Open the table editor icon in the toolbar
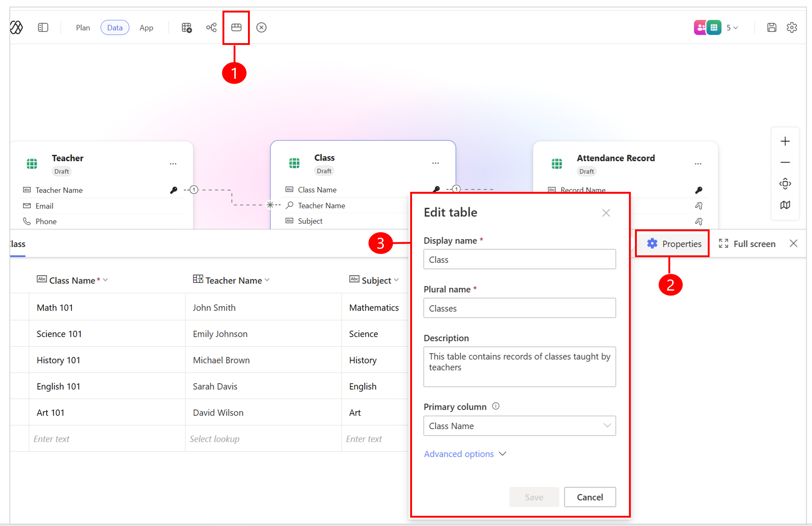 click(x=236, y=27)
